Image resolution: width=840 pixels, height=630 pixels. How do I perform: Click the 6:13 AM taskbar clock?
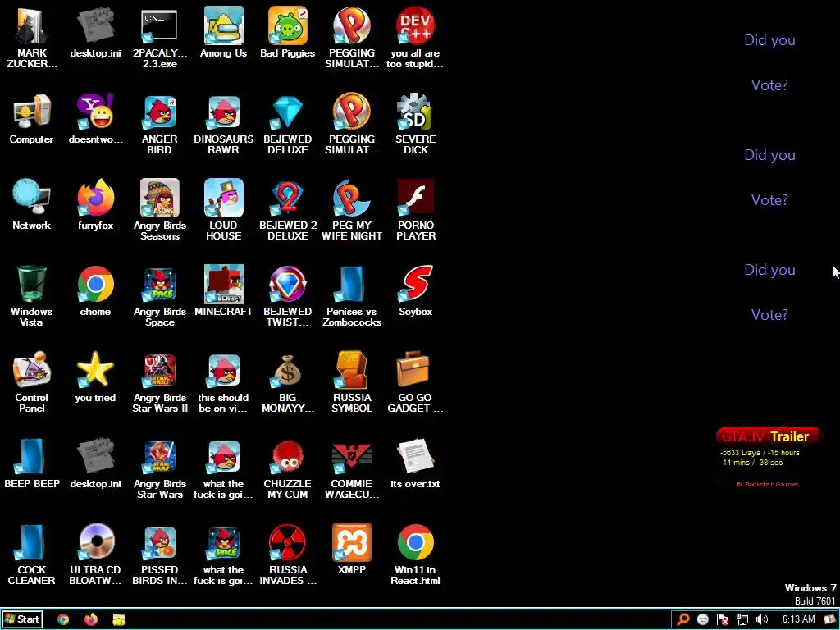click(798, 619)
